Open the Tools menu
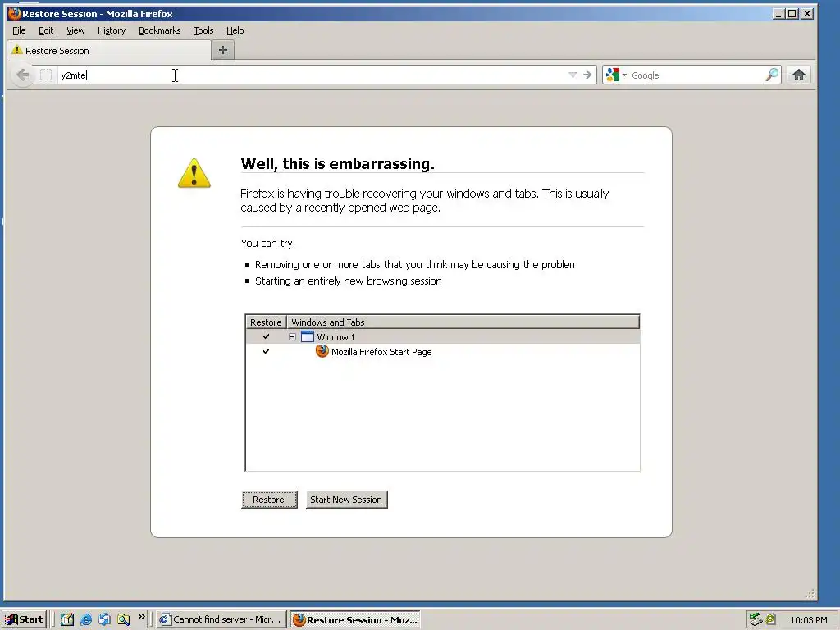 click(x=203, y=30)
